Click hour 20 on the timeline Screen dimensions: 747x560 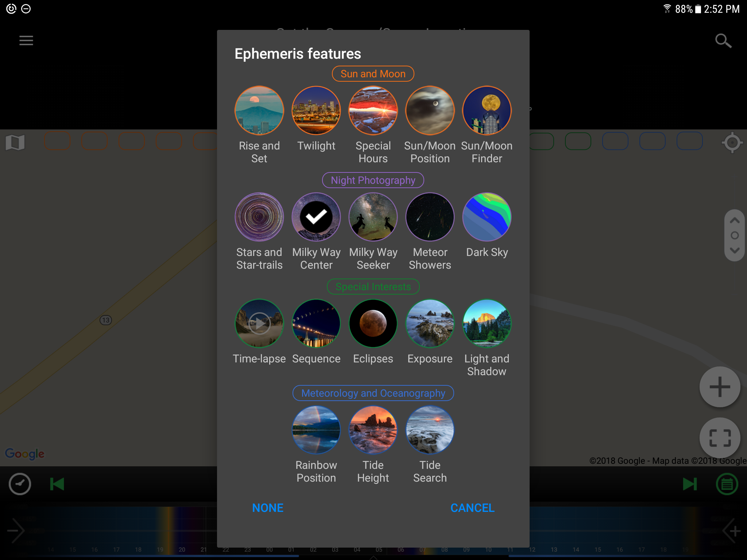(x=182, y=549)
